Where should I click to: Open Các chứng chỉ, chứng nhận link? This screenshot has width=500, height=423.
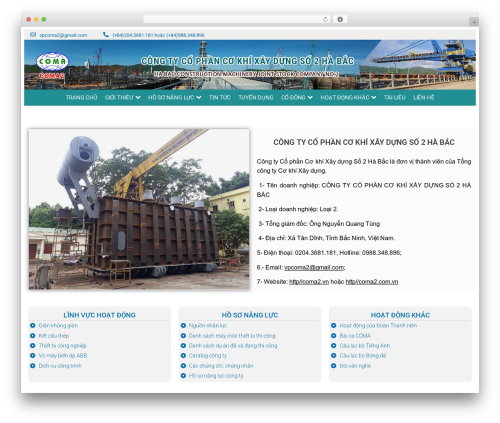[x=221, y=366]
